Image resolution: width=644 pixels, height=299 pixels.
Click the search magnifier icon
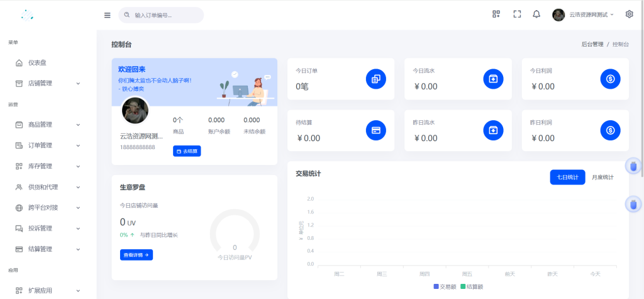pos(127,14)
